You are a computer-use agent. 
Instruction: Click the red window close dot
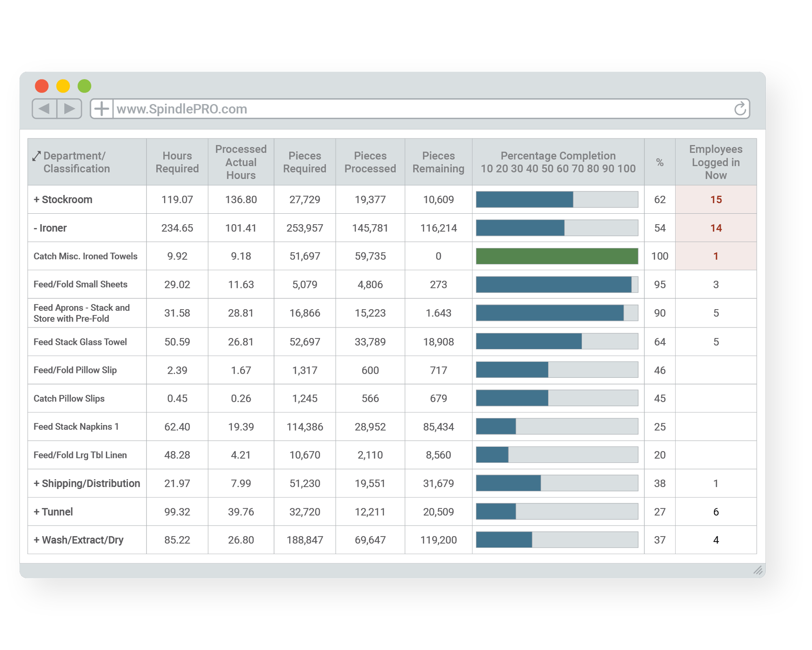coord(42,86)
